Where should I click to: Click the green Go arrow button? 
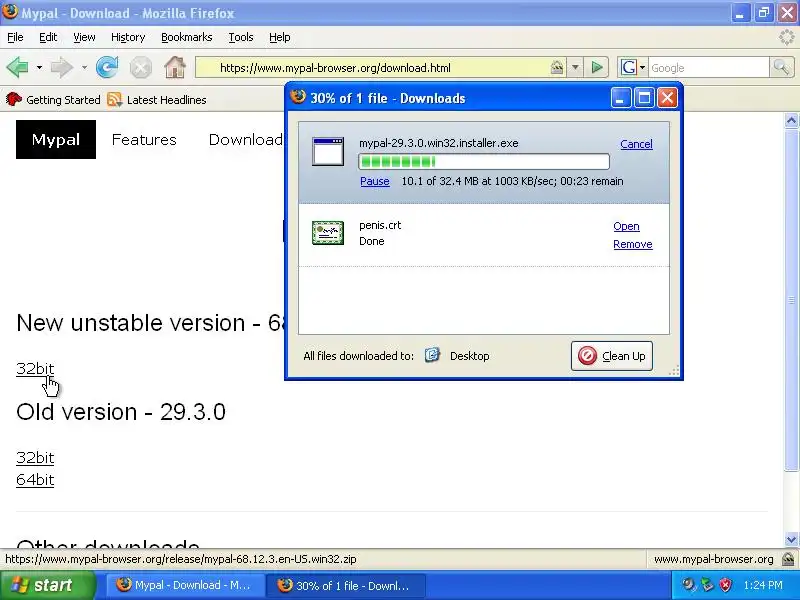click(596, 67)
